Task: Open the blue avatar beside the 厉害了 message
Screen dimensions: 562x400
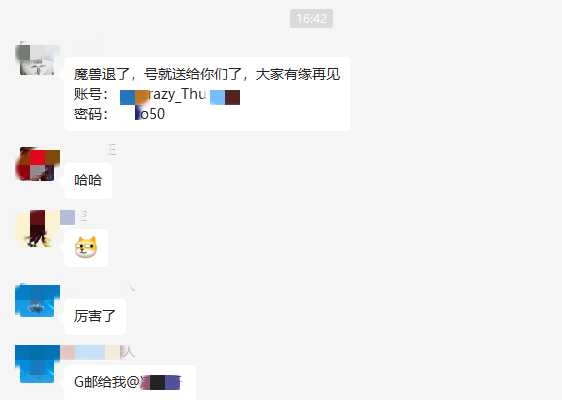Action: pos(37,300)
